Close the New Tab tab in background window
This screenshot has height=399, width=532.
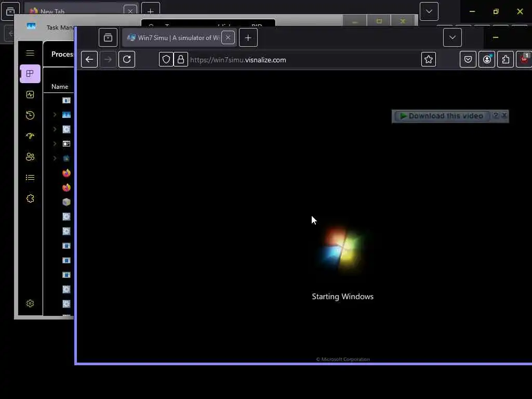[x=130, y=10]
